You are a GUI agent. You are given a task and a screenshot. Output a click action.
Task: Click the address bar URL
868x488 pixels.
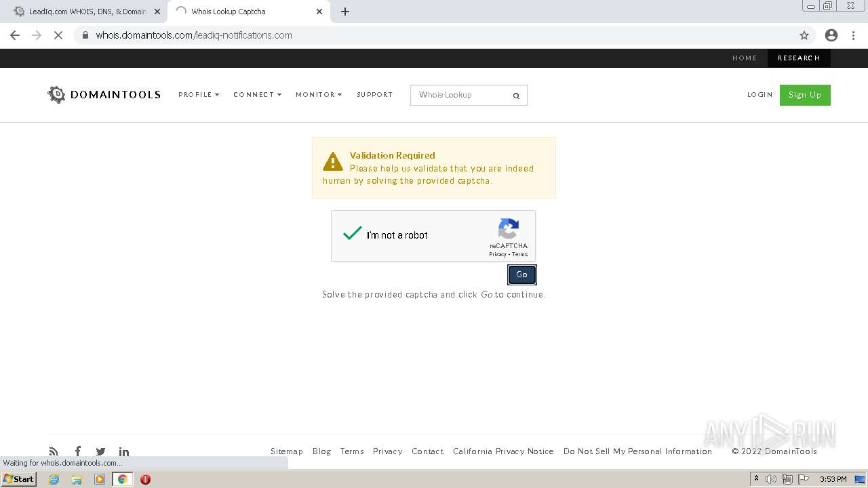pyautogui.click(x=194, y=35)
